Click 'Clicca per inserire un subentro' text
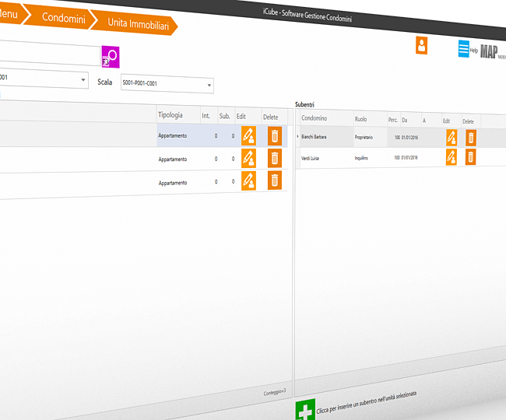The width and height of the screenshot is (506, 420). tap(367, 403)
